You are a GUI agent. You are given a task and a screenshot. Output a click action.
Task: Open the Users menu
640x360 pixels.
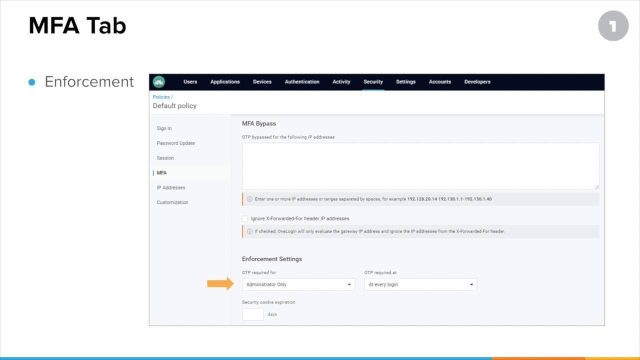pyautogui.click(x=190, y=82)
